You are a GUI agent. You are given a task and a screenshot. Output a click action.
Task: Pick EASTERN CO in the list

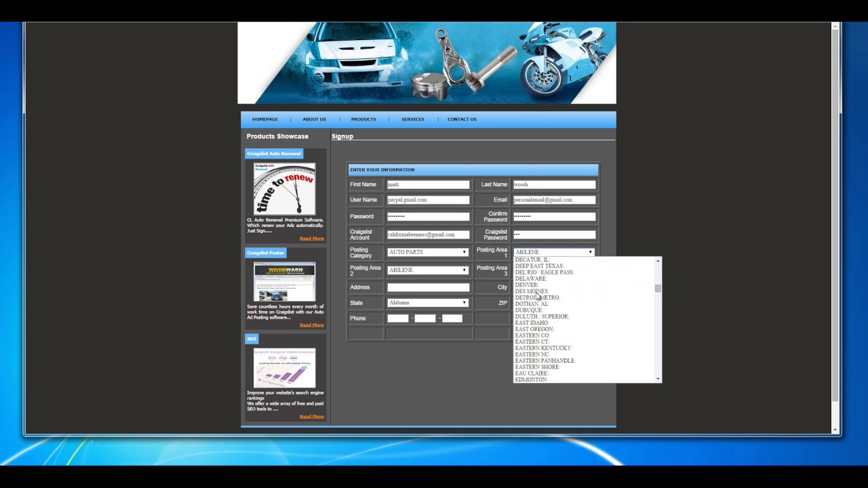[585, 335]
